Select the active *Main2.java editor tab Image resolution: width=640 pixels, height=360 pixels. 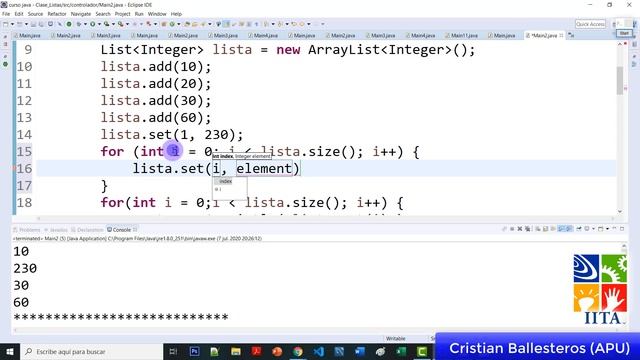pyautogui.click(x=543, y=36)
